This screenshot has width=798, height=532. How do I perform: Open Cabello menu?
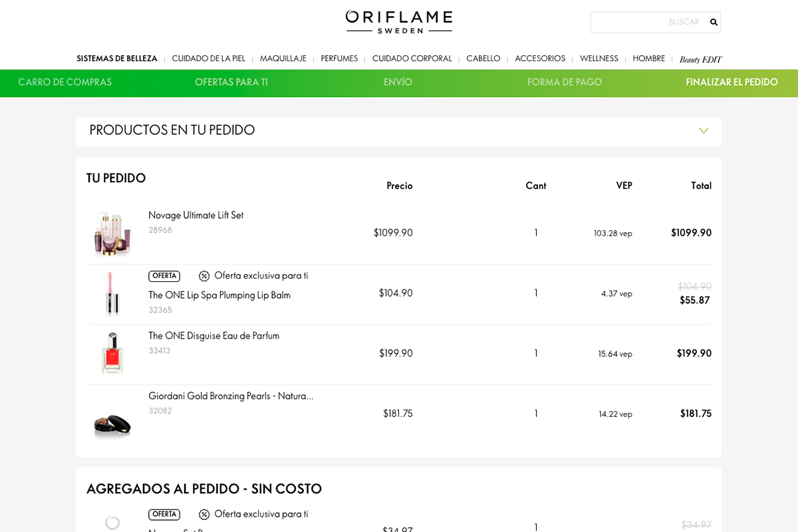click(x=483, y=59)
